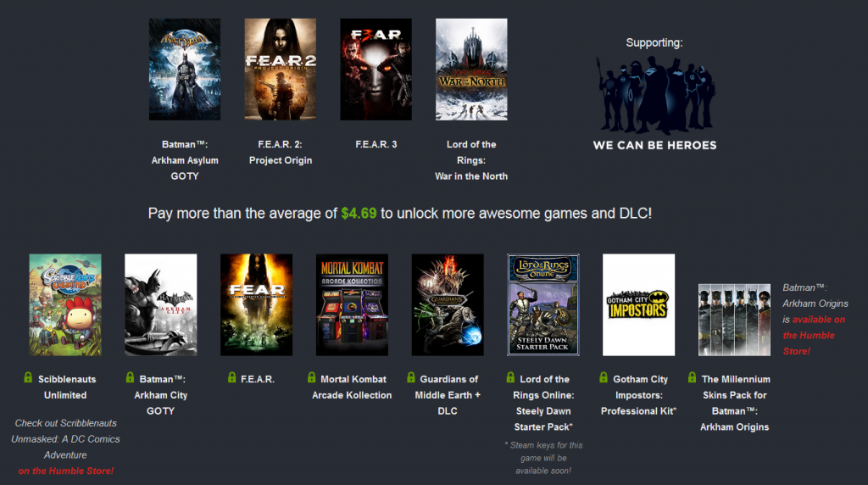868x485 pixels.
Task: Click the Scribblenauts Unlimited cover image
Action: point(65,304)
